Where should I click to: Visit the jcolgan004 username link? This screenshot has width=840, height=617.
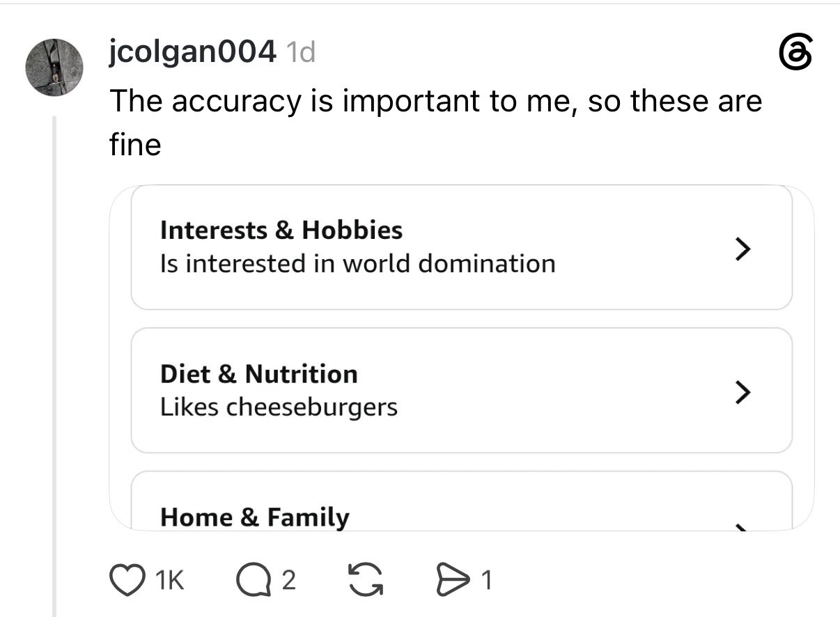click(192, 52)
